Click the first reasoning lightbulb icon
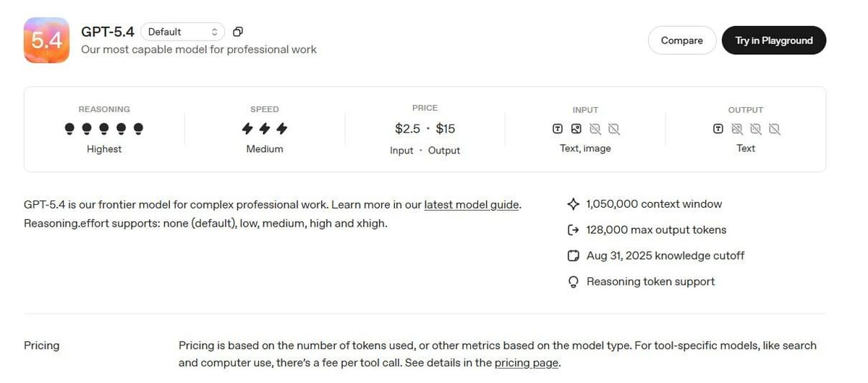 [x=69, y=129]
